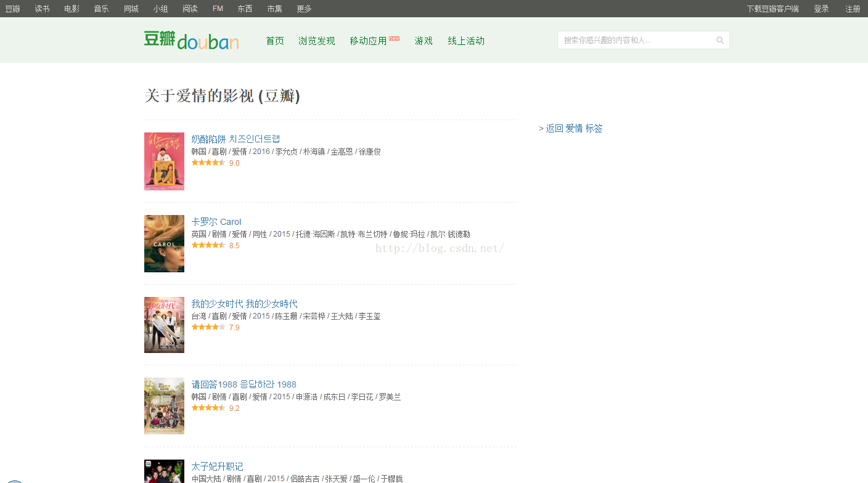Image resolution: width=868 pixels, height=483 pixels.
Task: Click the Carol cast info line
Action: pos(331,234)
